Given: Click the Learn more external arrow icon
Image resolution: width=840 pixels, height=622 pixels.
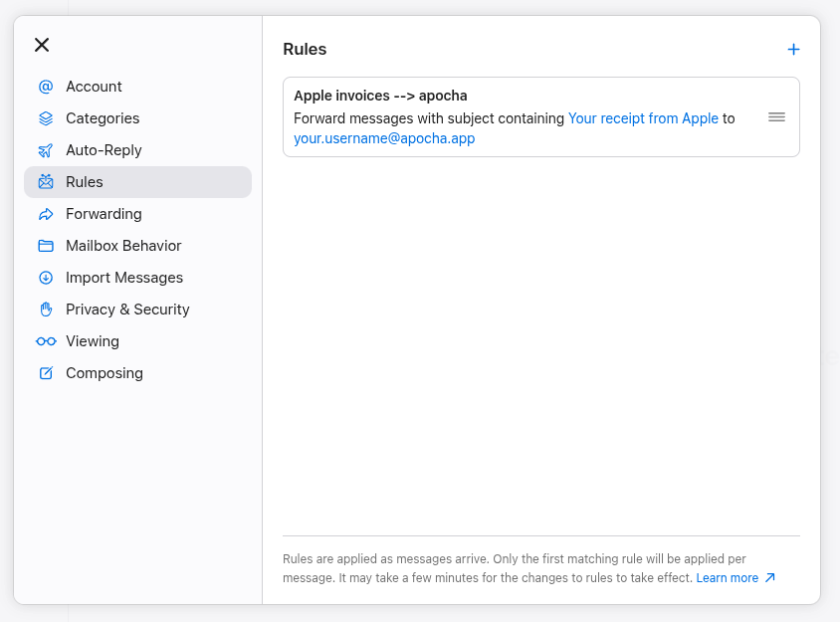Looking at the screenshot, I should point(769,577).
